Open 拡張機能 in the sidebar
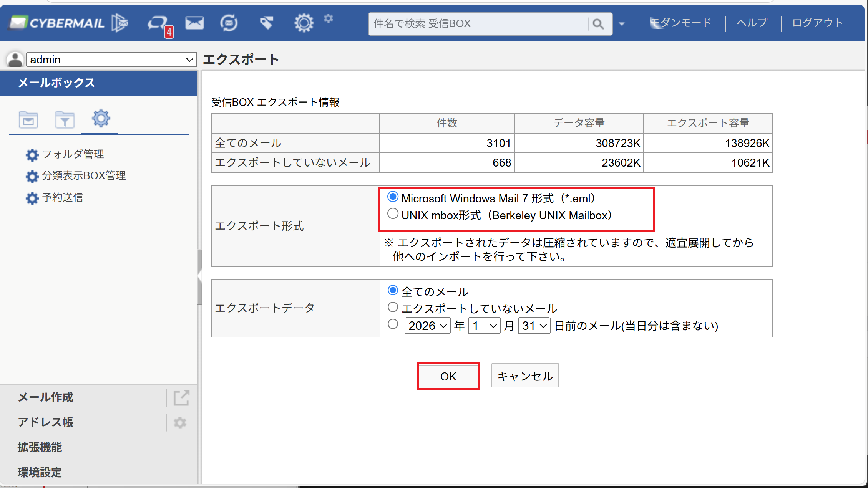The image size is (868, 488). 40,447
